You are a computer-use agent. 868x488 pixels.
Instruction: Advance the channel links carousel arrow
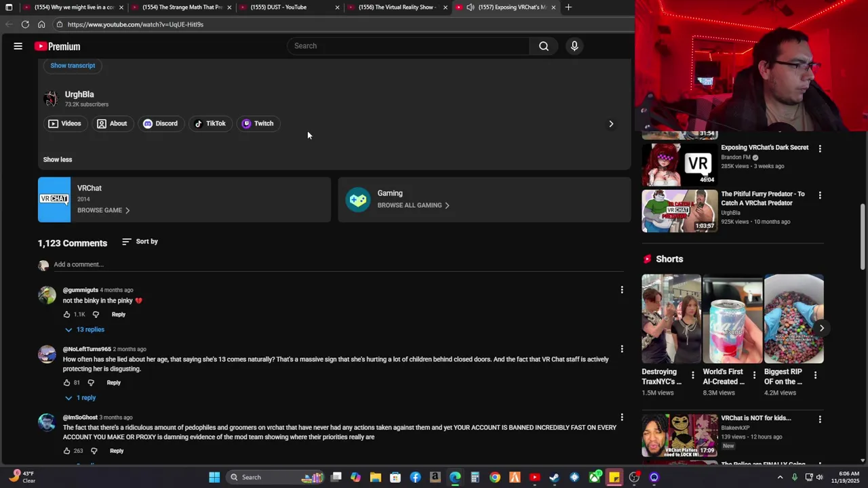click(611, 124)
